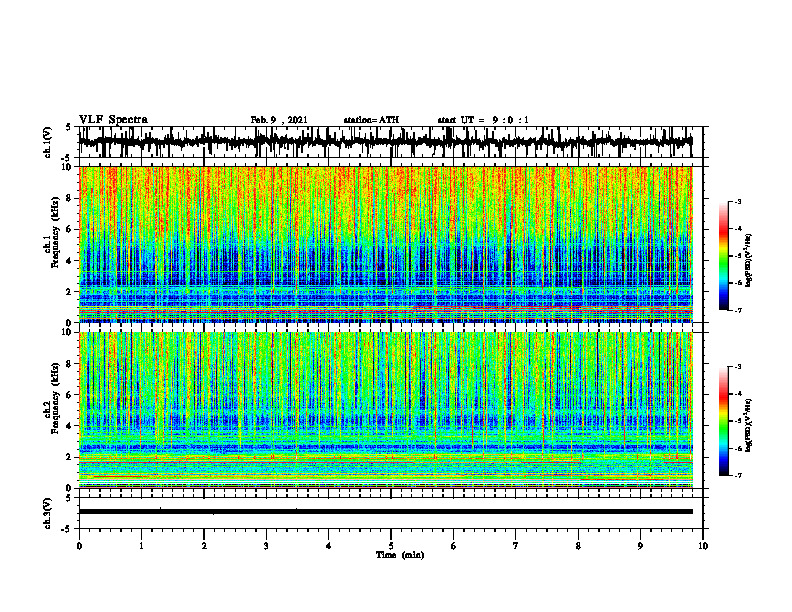Click '-3' label on ch.1 color scale
792x612 pixels.
click(738, 202)
